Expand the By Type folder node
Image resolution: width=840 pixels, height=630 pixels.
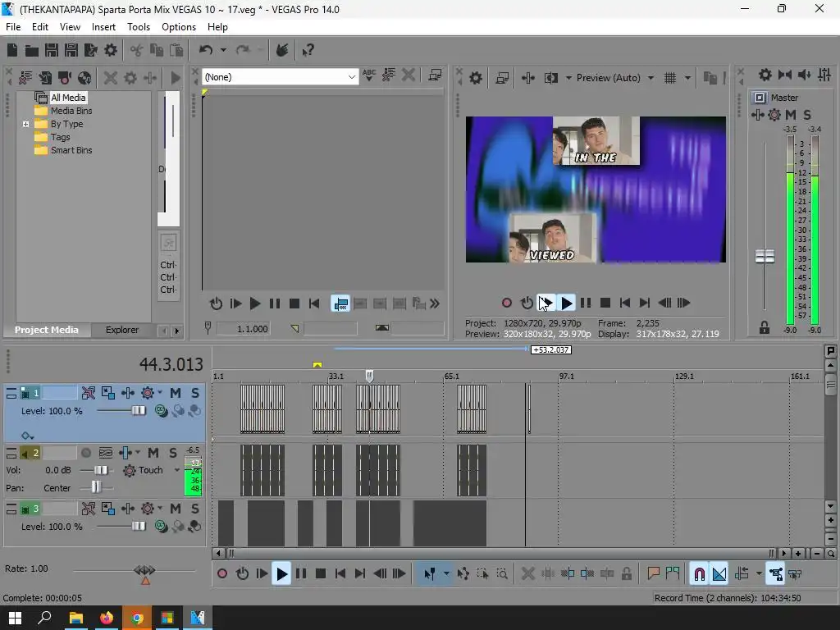tap(25, 125)
